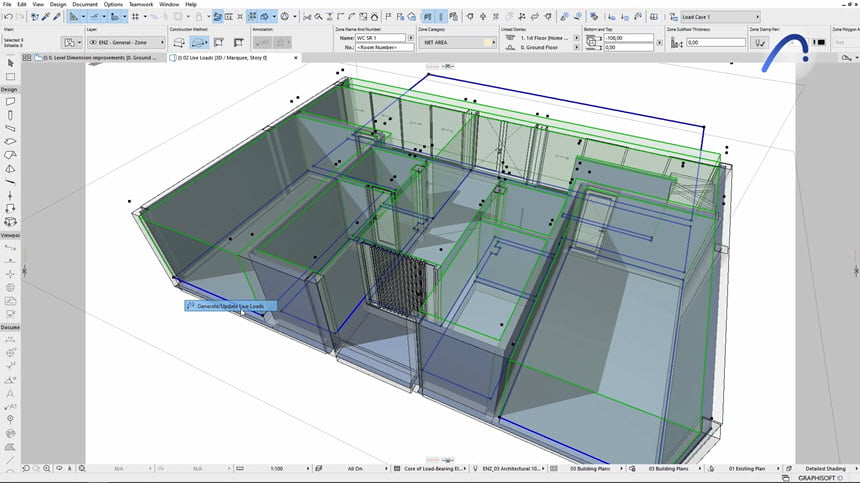860x483 pixels.
Task: Choose the first zone construction method icon
Action: (x=179, y=42)
